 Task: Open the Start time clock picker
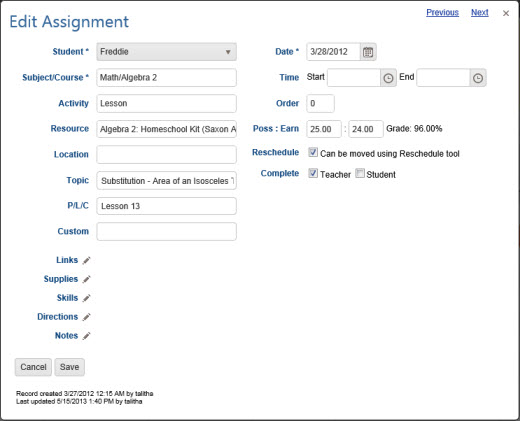[x=388, y=78]
